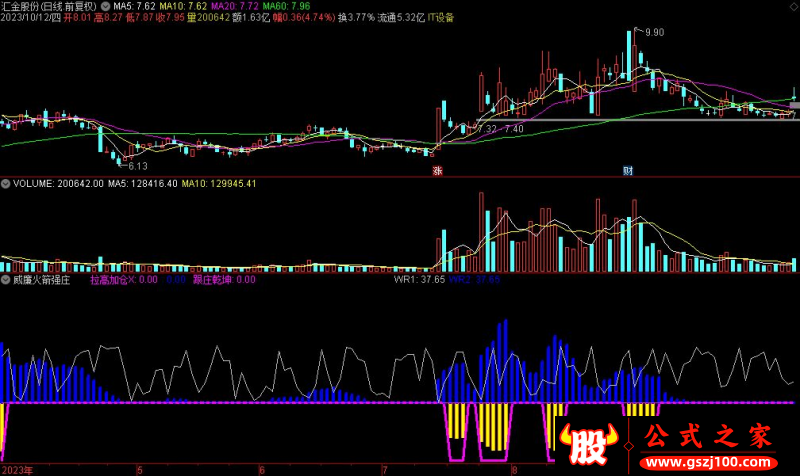The width and height of the screenshot is (800, 476).
Task: Click the VOLUME: 200642.00 label
Action: (x=58, y=184)
